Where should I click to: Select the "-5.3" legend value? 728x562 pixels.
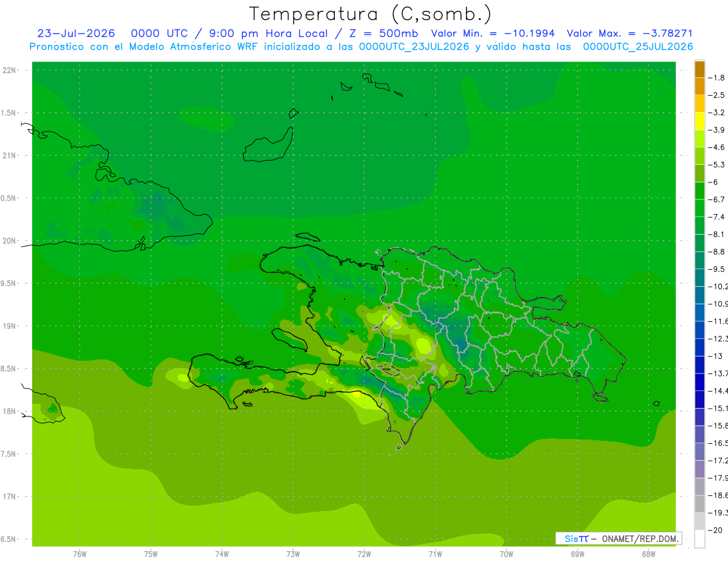[716, 164]
